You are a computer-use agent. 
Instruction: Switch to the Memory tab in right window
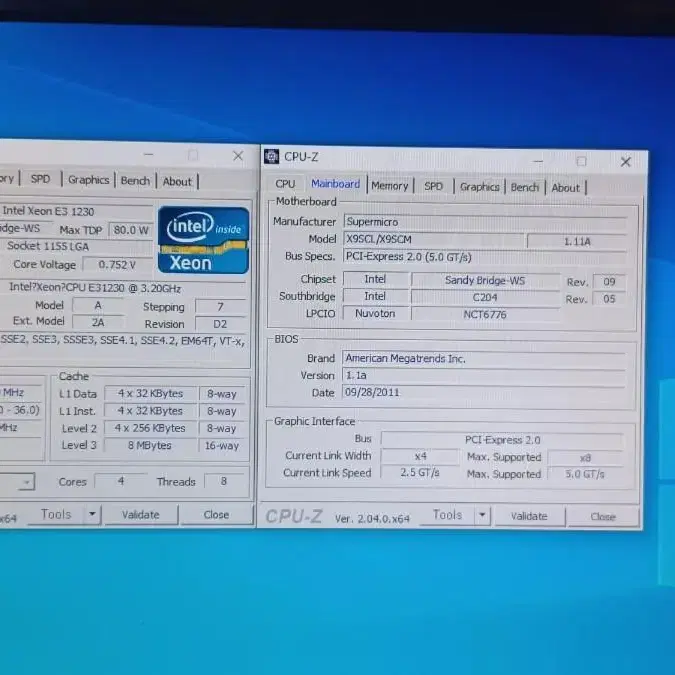390,186
